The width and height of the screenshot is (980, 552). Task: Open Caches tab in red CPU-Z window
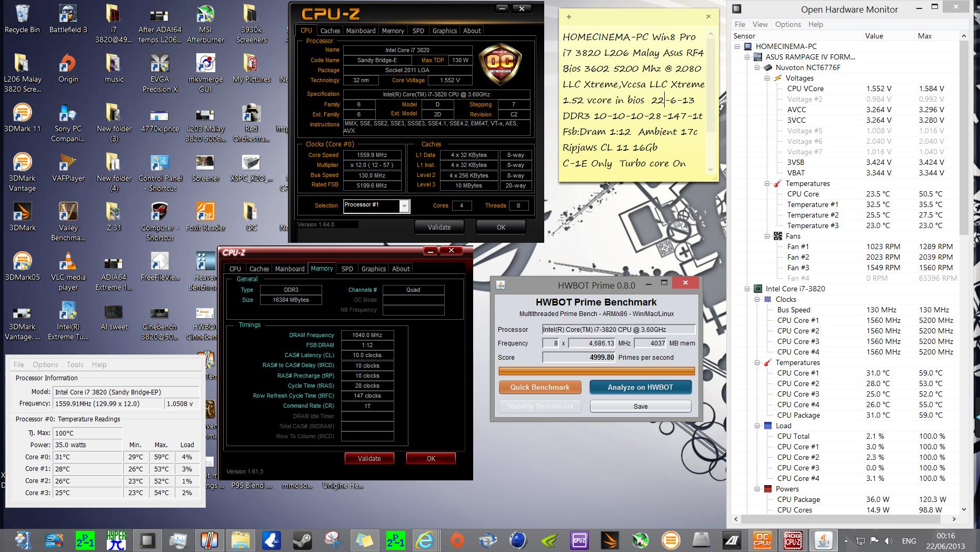tap(259, 269)
